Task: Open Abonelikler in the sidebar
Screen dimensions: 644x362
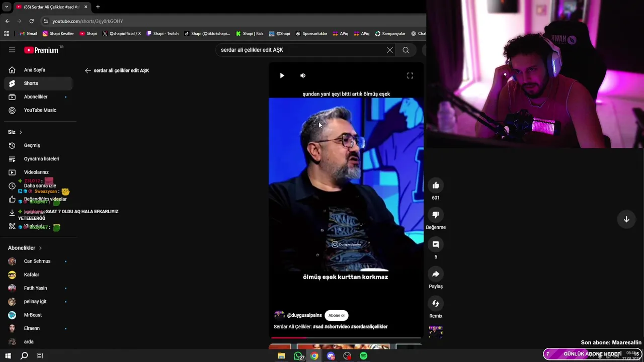Action: click(x=38, y=97)
